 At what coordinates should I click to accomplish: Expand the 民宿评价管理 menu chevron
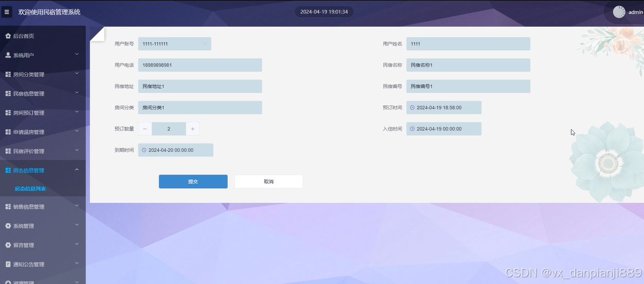tap(77, 150)
